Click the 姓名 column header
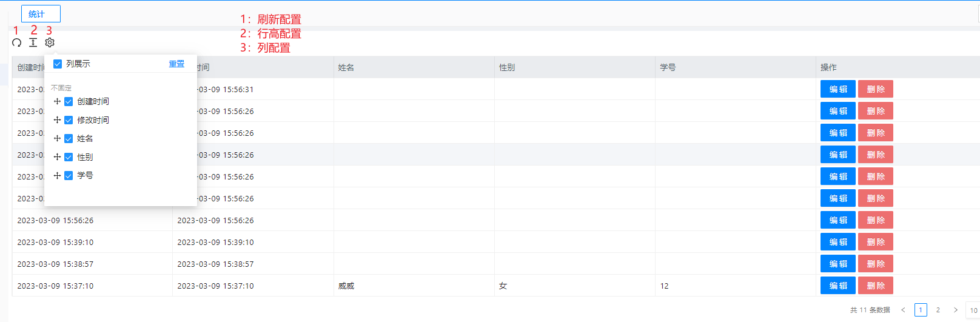This screenshot has width=980, height=322. pyautogui.click(x=414, y=67)
